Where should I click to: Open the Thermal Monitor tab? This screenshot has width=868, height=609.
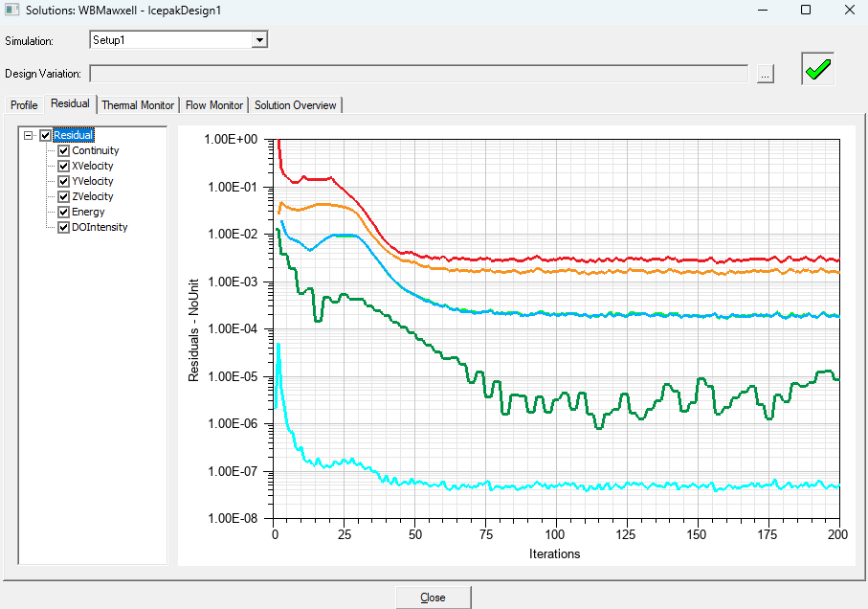[x=138, y=105]
